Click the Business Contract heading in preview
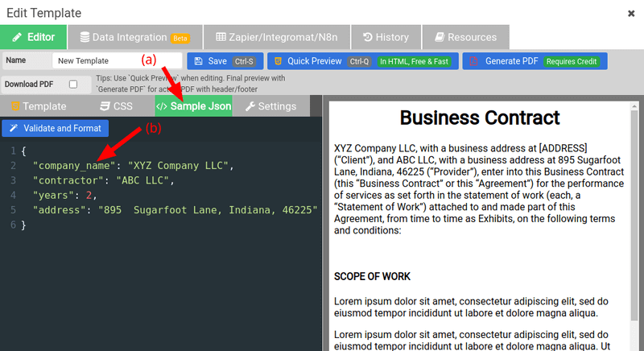 pos(479,118)
